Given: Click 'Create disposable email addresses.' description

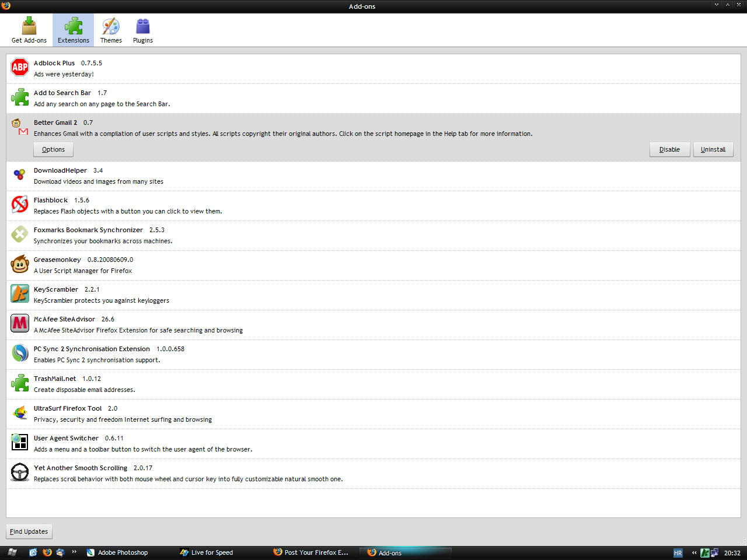Looking at the screenshot, I should pos(84,390).
